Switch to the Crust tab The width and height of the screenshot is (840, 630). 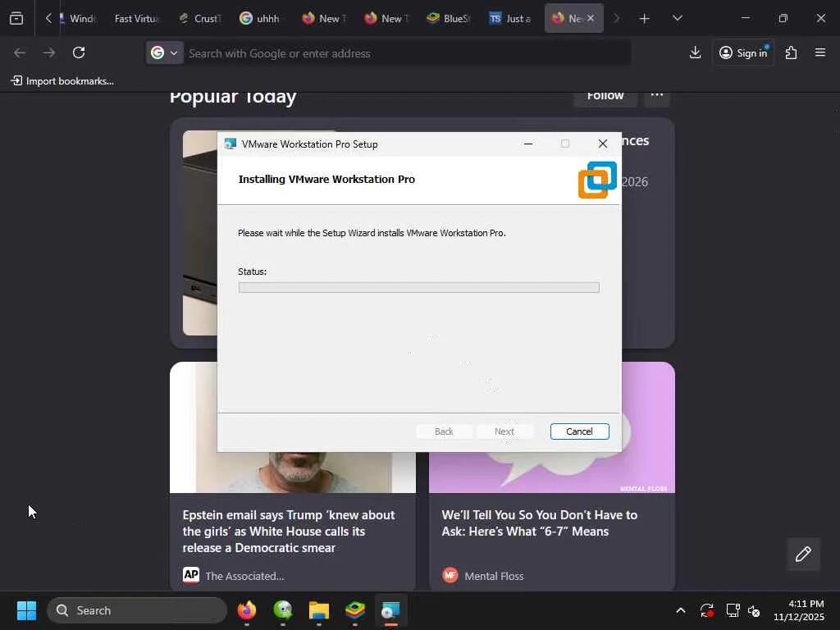click(200, 19)
